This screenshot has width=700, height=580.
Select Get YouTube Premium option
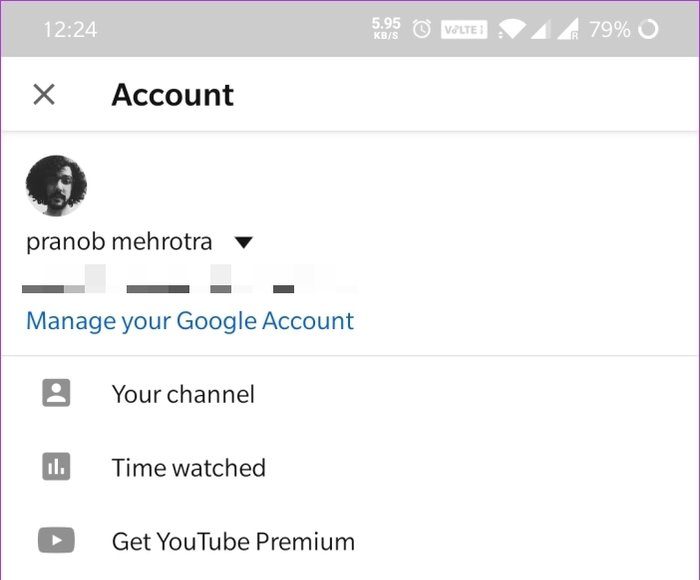tap(233, 542)
